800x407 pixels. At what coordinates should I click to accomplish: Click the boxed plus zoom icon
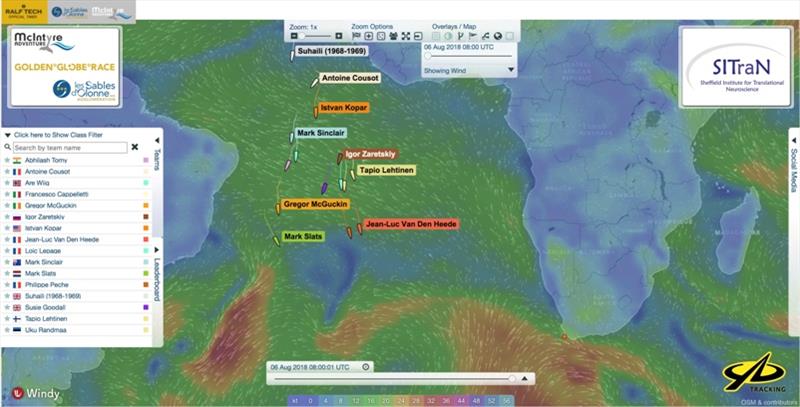[x=368, y=36]
